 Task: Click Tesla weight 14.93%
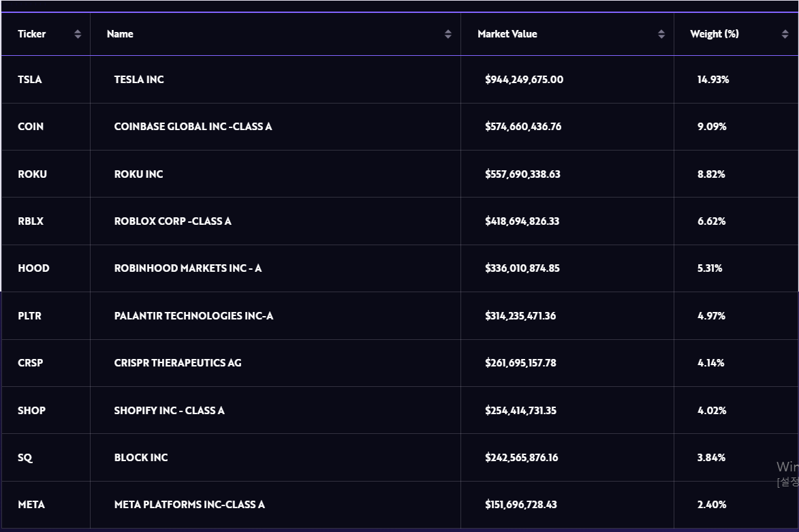tap(713, 80)
